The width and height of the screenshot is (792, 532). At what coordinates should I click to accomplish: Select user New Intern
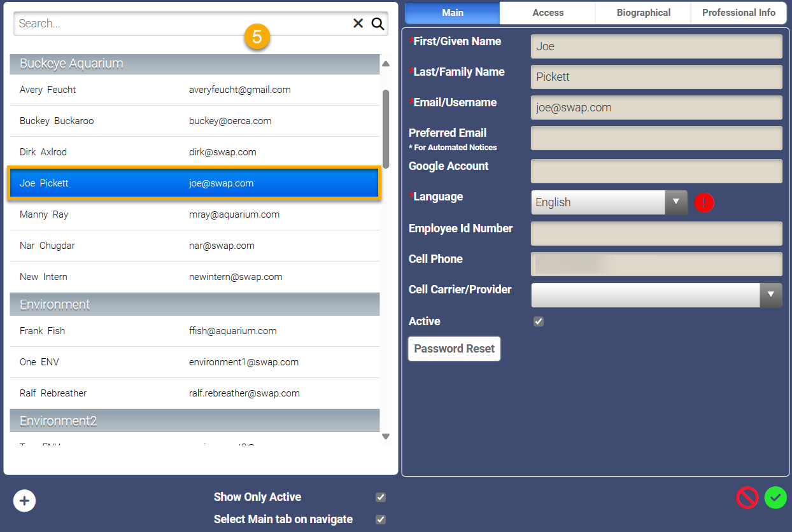point(195,277)
